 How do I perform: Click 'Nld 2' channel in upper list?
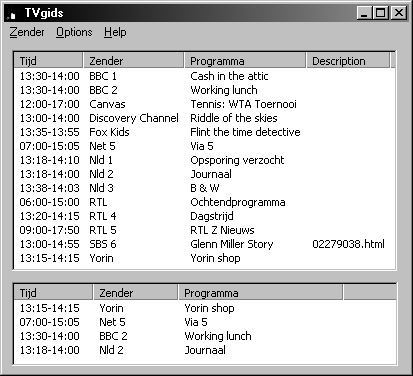coord(101,174)
